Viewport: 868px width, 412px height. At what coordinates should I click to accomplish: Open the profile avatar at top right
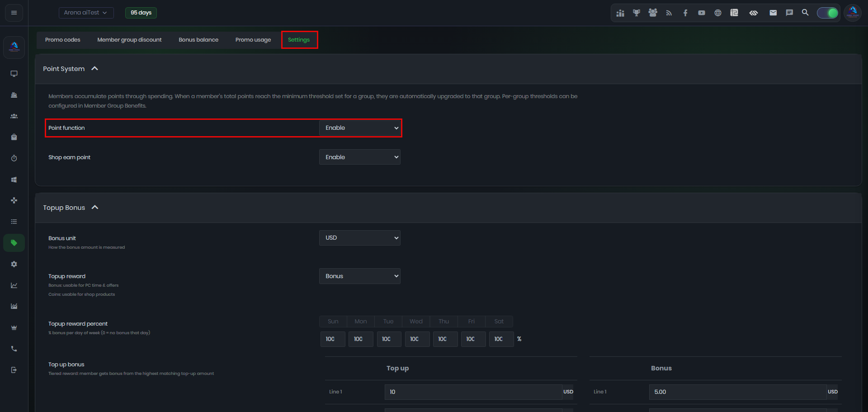(853, 13)
